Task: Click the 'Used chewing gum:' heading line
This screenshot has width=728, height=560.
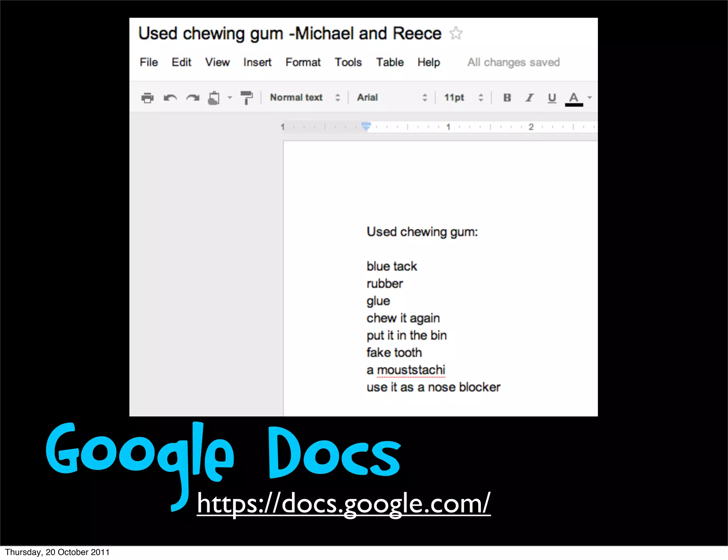Action: click(422, 232)
